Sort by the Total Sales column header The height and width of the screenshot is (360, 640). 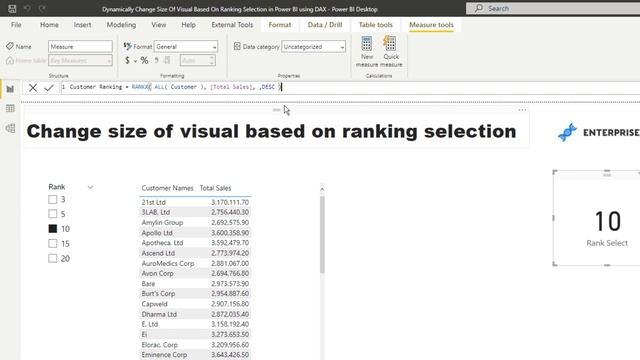point(216,188)
